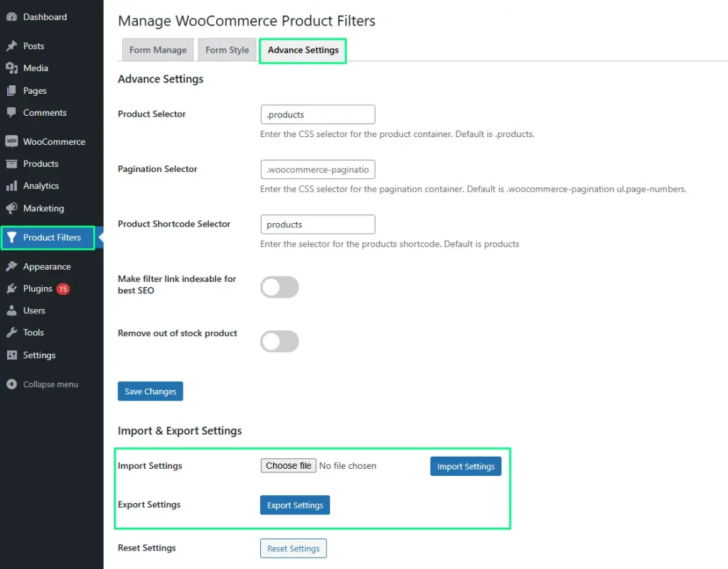Click the Choose file button
Image resolution: width=728 pixels, height=569 pixels.
click(289, 465)
